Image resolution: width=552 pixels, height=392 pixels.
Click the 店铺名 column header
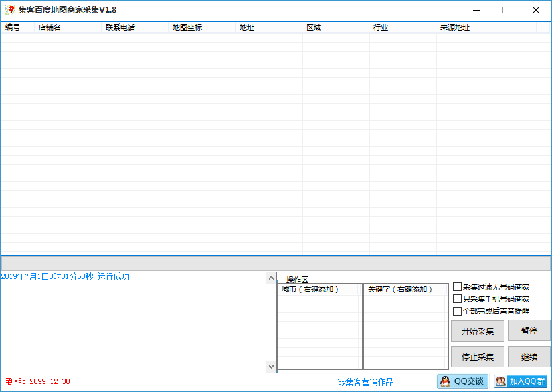pos(68,27)
